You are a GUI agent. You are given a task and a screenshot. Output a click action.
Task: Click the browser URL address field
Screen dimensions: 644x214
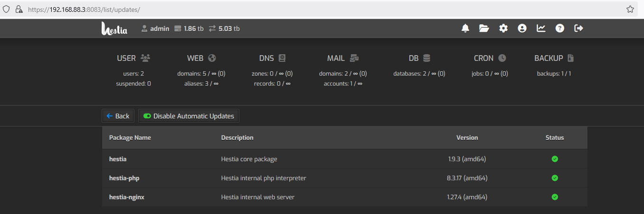(x=323, y=9)
